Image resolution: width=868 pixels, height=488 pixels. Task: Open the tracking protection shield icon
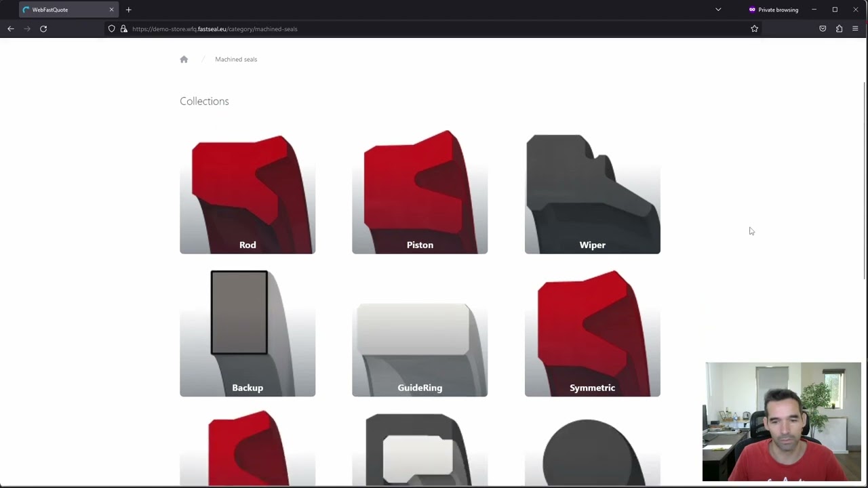(x=112, y=28)
